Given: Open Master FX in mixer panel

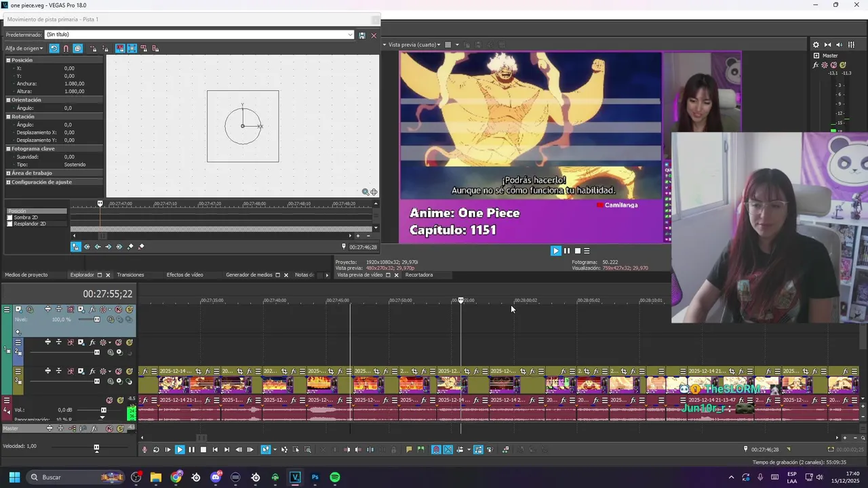Looking at the screenshot, I should [816, 65].
